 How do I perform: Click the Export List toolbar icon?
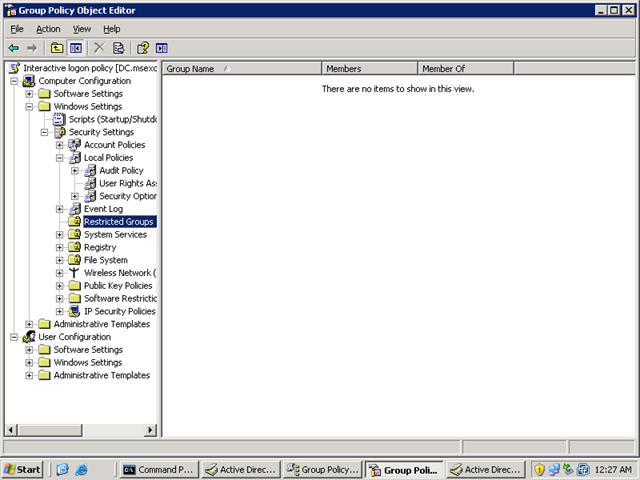(118, 48)
